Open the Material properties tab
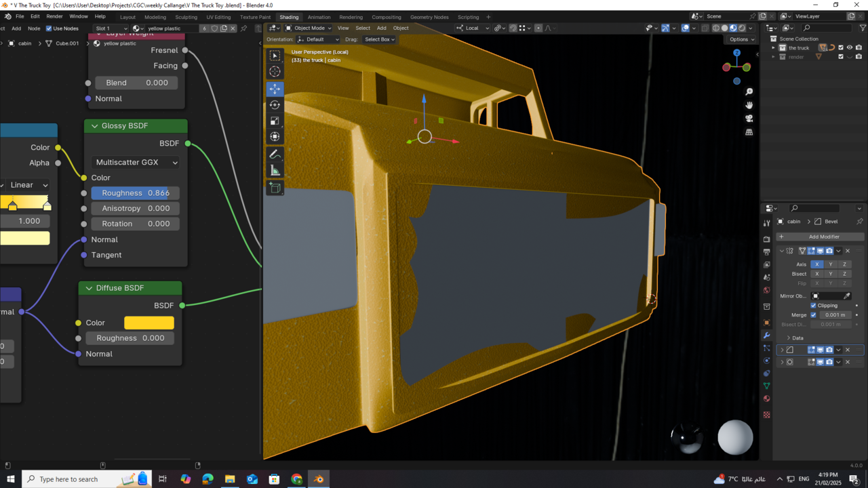The width and height of the screenshot is (868, 488). coord(767,399)
